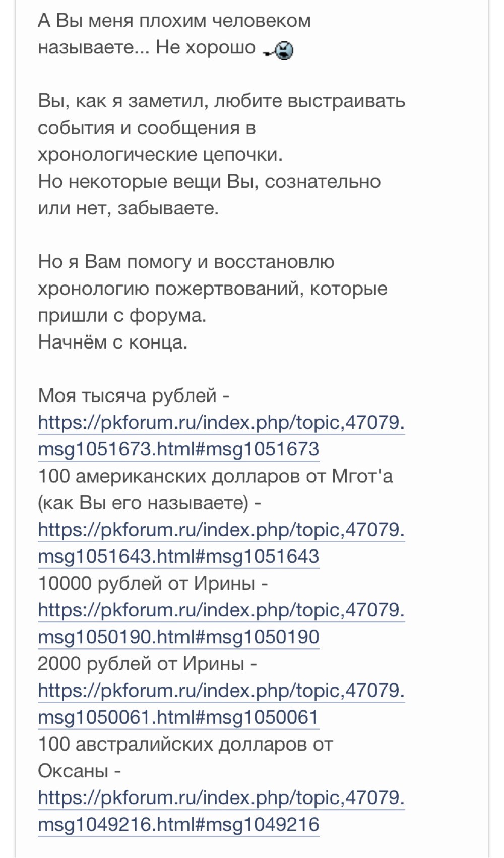
Task: Click link line msg1051643.html#msg1051643
Action: (178, 556)
